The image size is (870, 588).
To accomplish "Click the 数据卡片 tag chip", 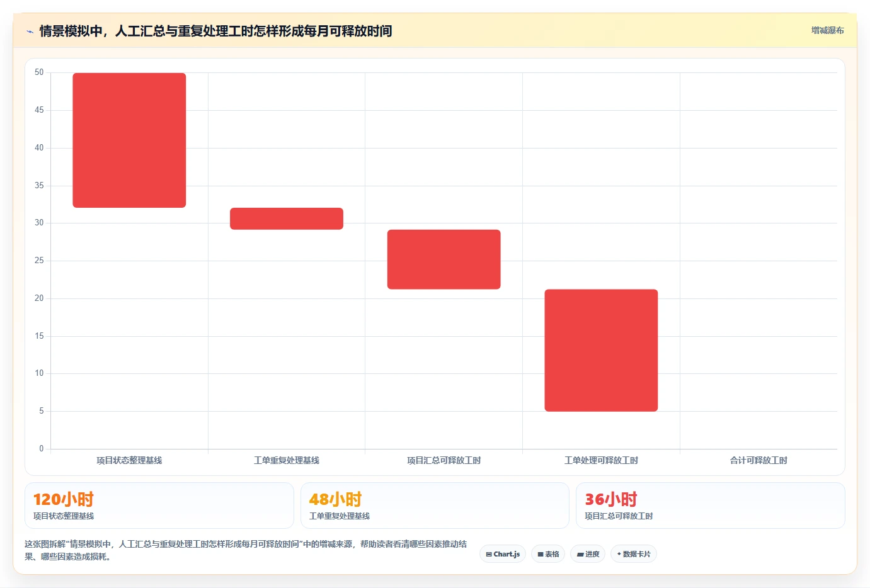I will click(634, 554).
